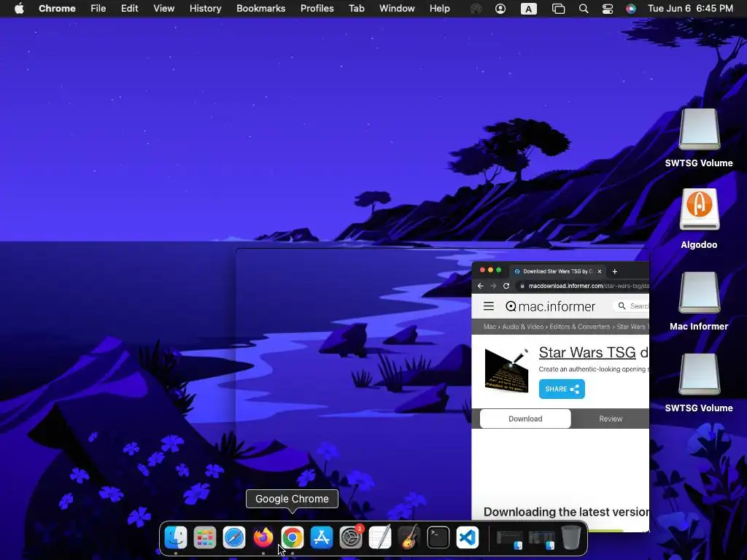Open the File menu
This screenshot has height=560, width=747.
98,8
